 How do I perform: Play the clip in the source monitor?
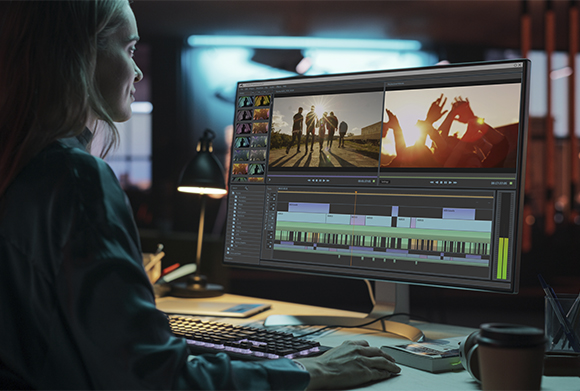[x=324, y=181]
